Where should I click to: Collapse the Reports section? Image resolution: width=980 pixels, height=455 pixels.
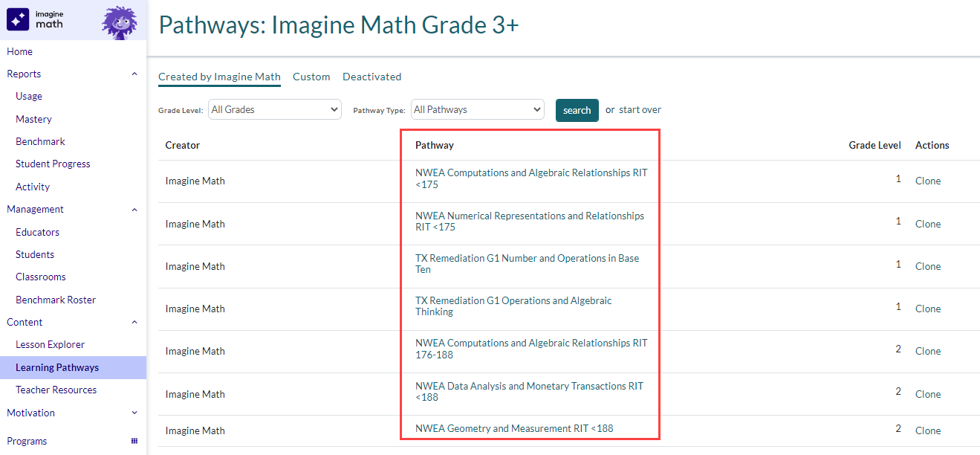134,74
